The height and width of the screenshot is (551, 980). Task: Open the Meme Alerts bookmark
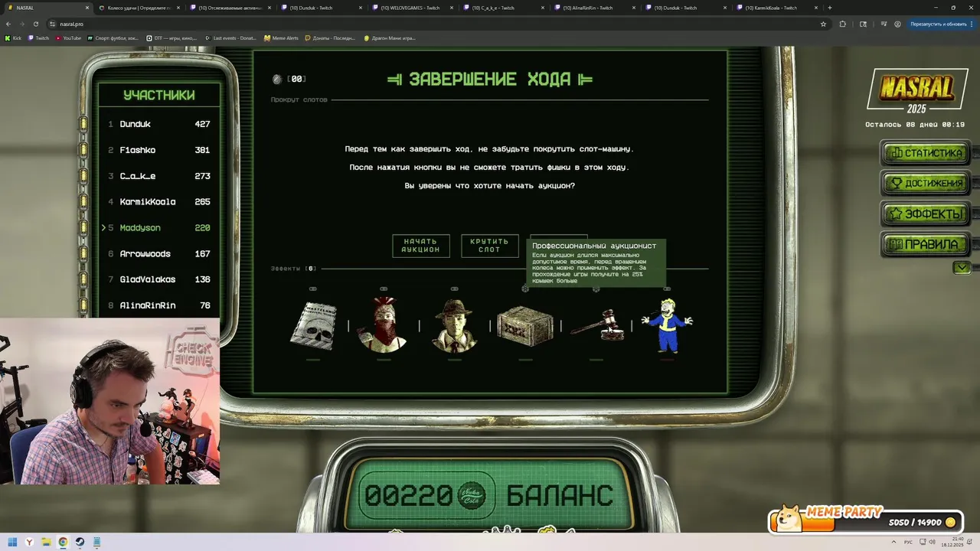coord(281,37)
